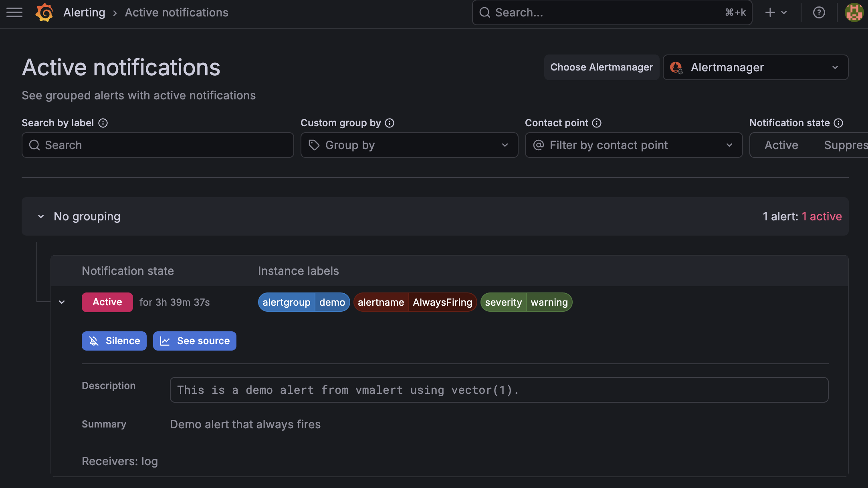Click info icon beside Search by label
This screenshot has width=868, height=488.
(103, 123)
